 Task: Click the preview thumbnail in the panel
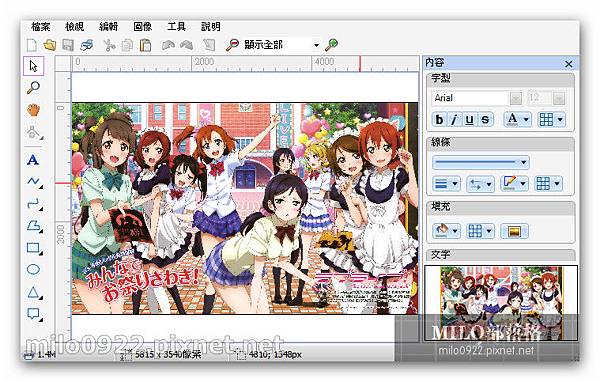(501, 303)
